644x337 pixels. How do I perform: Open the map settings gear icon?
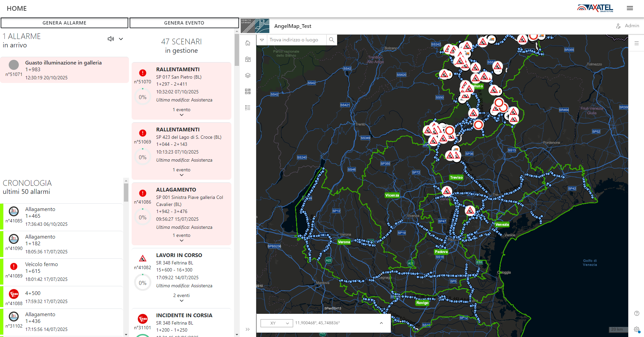click(x=637, y=329)
